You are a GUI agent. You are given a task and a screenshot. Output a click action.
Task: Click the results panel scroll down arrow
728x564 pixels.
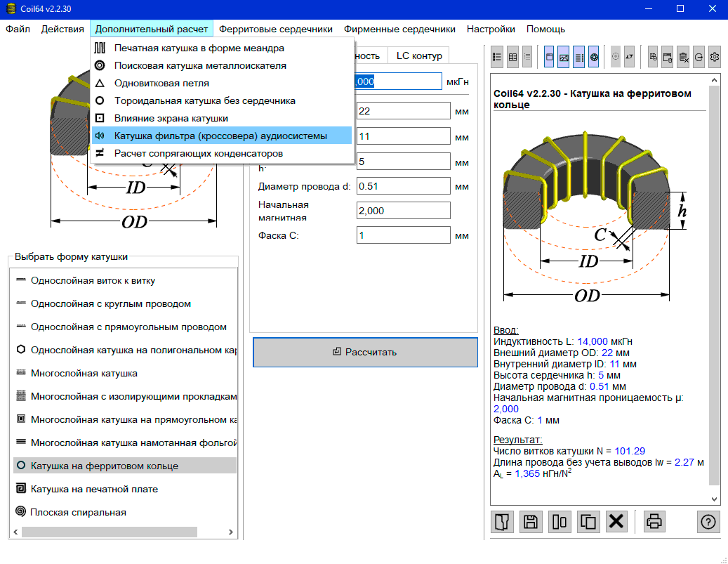coord(714,499)
